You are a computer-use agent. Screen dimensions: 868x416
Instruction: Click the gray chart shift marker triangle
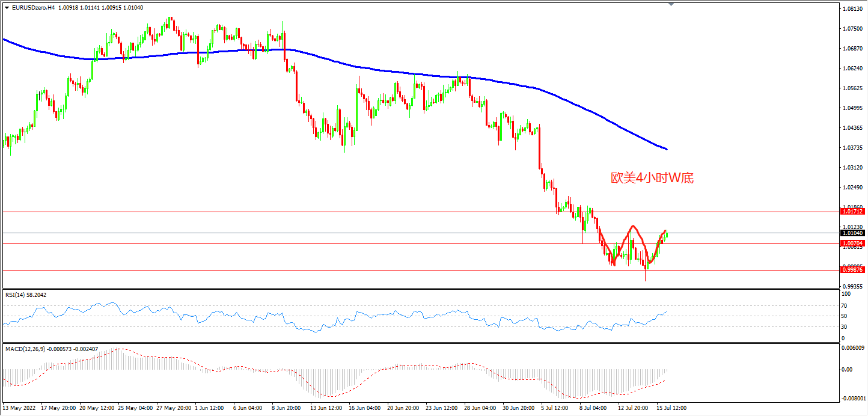click(671, 4)
